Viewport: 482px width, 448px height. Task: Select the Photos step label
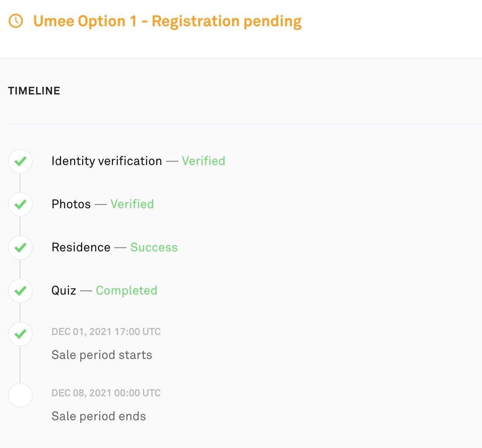tap(71, 204)
